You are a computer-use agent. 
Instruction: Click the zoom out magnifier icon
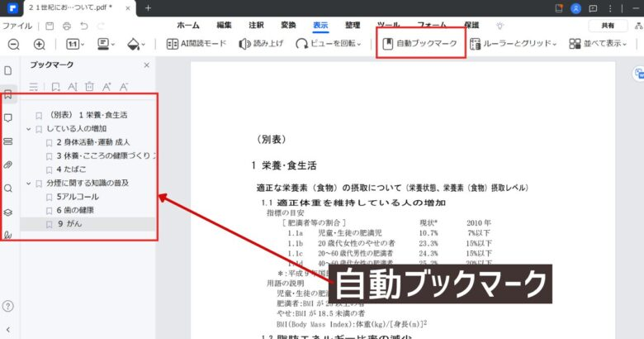pyautogui.click(x=13, y=44)
